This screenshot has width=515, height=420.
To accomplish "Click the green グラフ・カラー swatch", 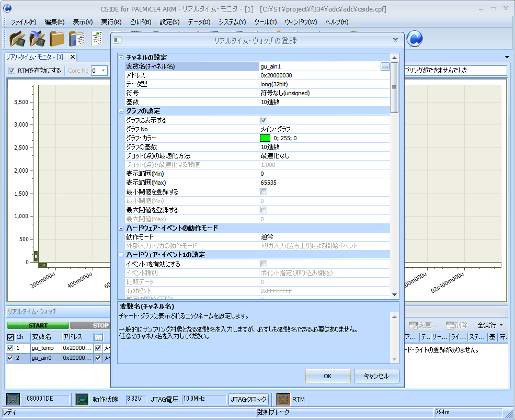I will (x=265, y=138).
